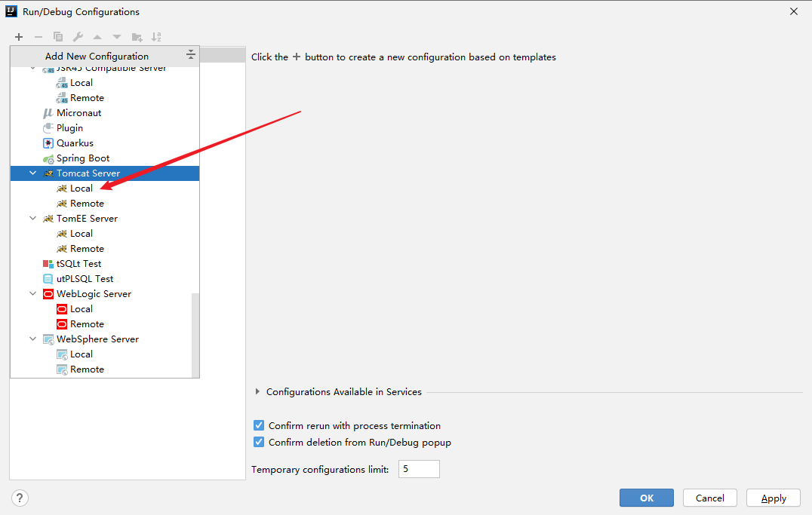Select the utPLSQL Test label
812x515 pixels.
pyautogui.click(x=85, y=279)
